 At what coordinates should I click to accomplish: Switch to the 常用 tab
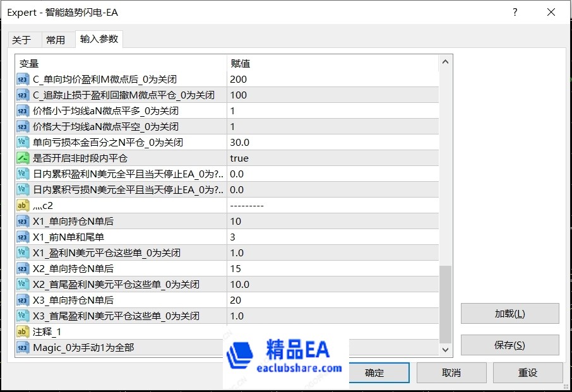pos(56,39)
